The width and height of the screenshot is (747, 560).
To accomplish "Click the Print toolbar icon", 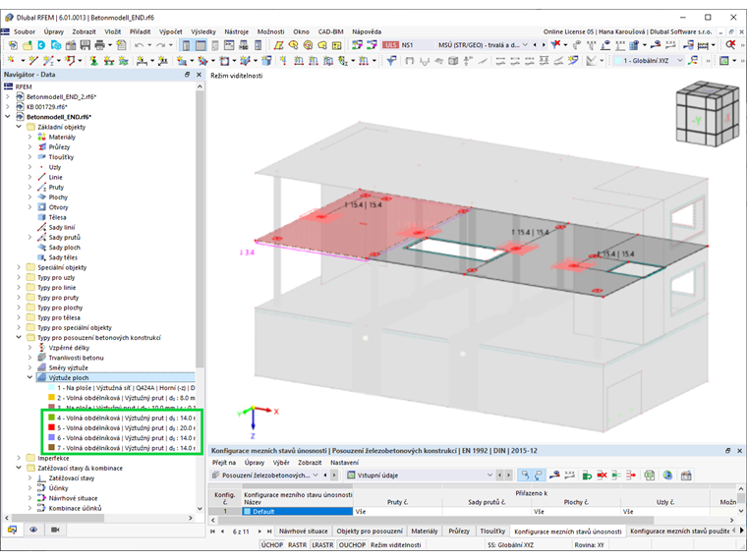I will click(x=99, y=45).
